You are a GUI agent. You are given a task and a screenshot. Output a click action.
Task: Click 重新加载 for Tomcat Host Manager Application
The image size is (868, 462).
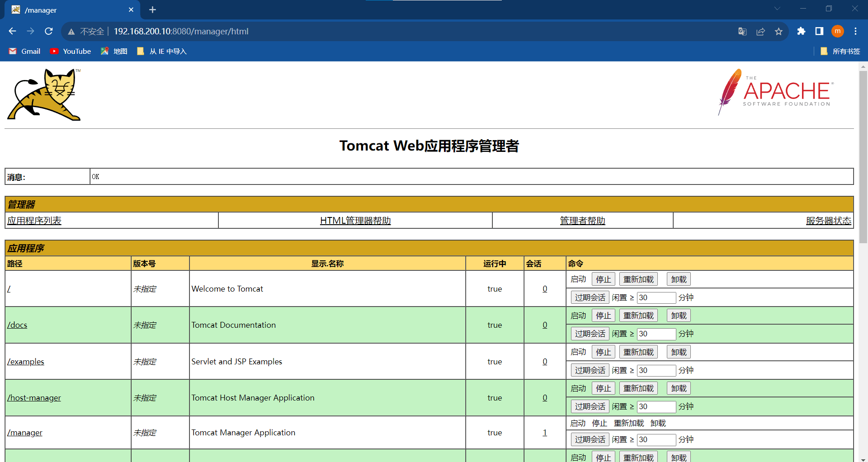pyautogui.click(x=638, y=388)
